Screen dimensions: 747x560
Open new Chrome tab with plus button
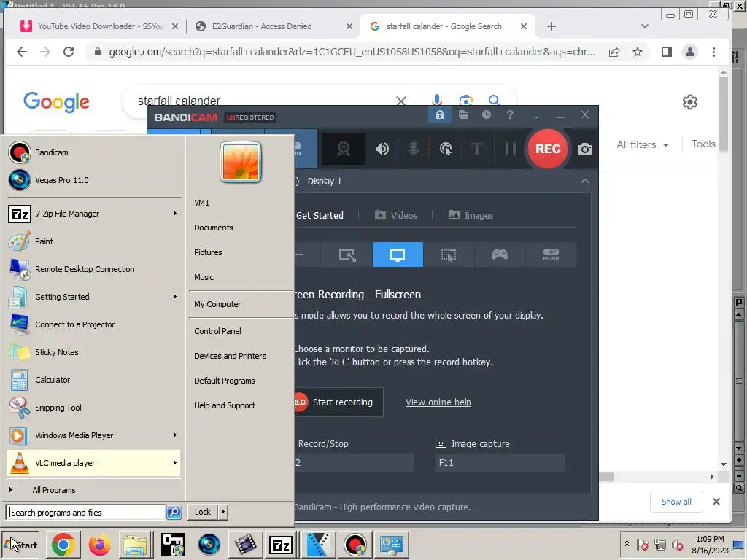pos(551,26)
